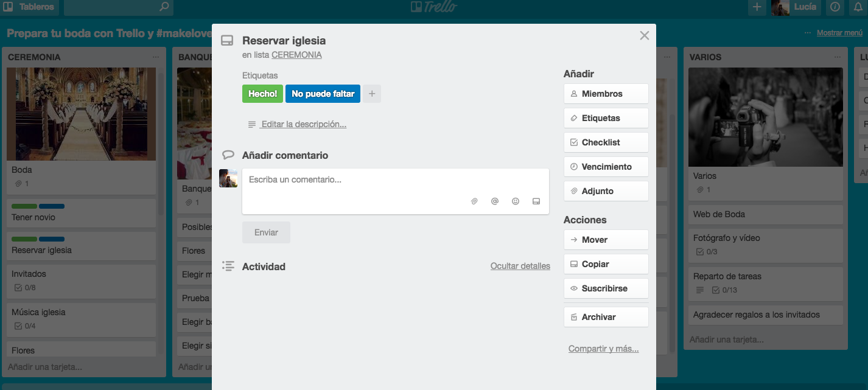
Task: Open the VARIOS list options menu
Action: (x=838, y=57)
